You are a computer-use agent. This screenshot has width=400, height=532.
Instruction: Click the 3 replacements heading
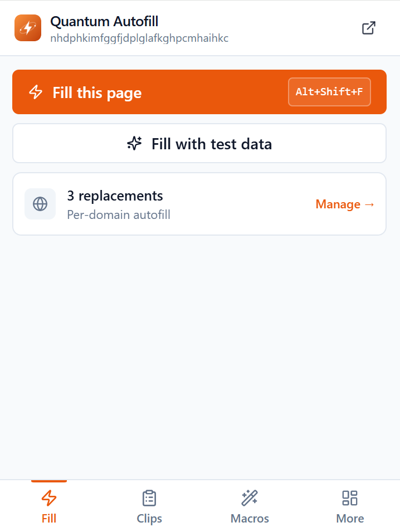tap(115, 196)
